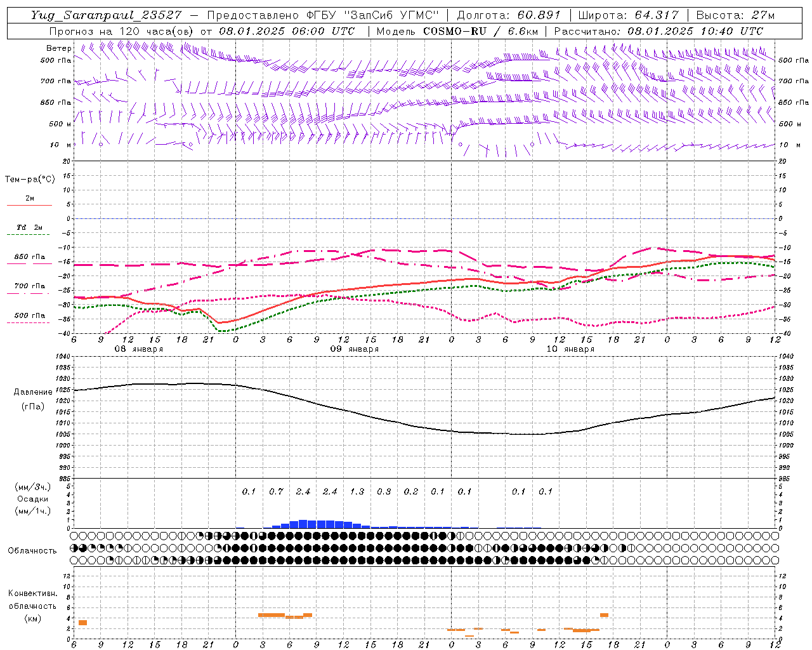Click the 1.3 precipitation value

pos(357,491)
